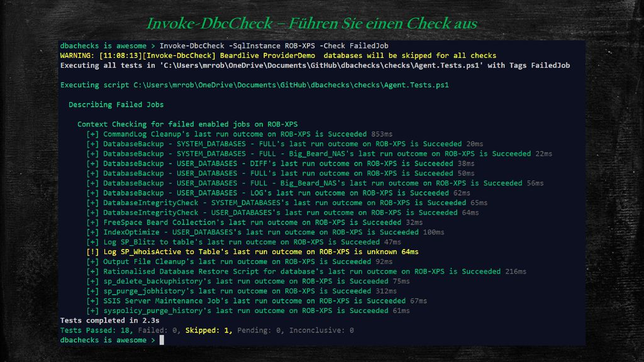Select the yellow 'Log SP_WhoisActive to Table's' unknown row
The image size is (644, 362).
pos(252,251)
